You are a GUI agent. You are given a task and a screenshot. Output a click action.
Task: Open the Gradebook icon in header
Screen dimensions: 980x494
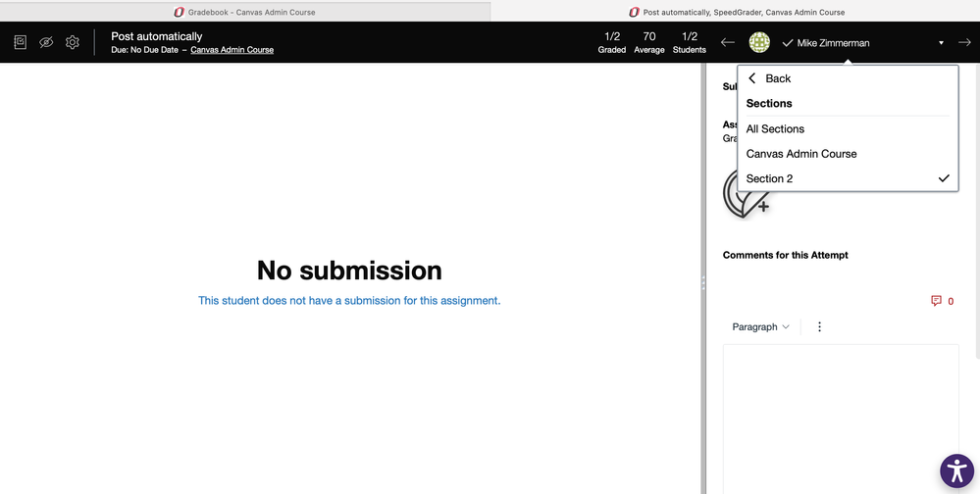pyautogui.click(x=20, y=43)
